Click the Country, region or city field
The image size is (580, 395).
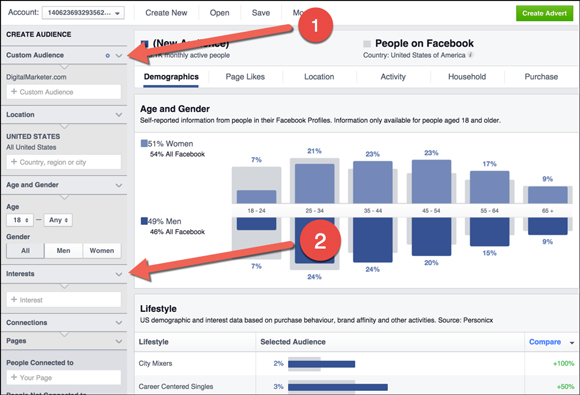(x=64, y=162)
